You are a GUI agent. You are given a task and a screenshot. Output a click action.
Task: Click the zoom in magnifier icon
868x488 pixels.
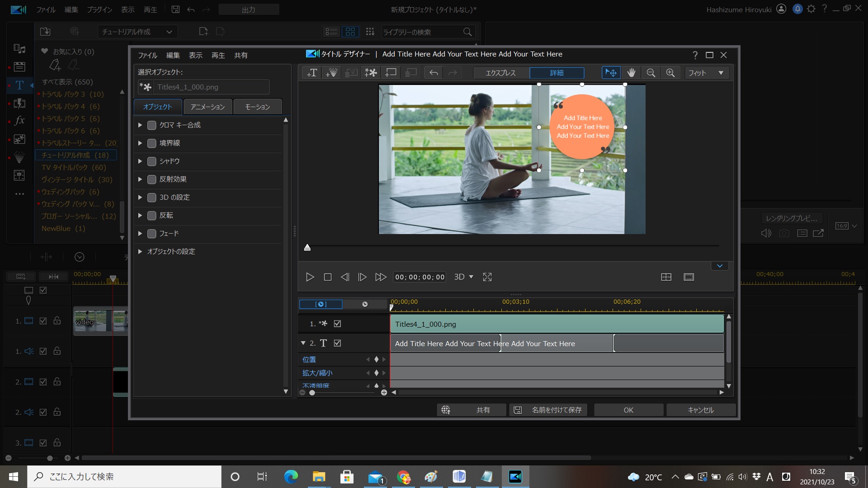coord(670,73)
